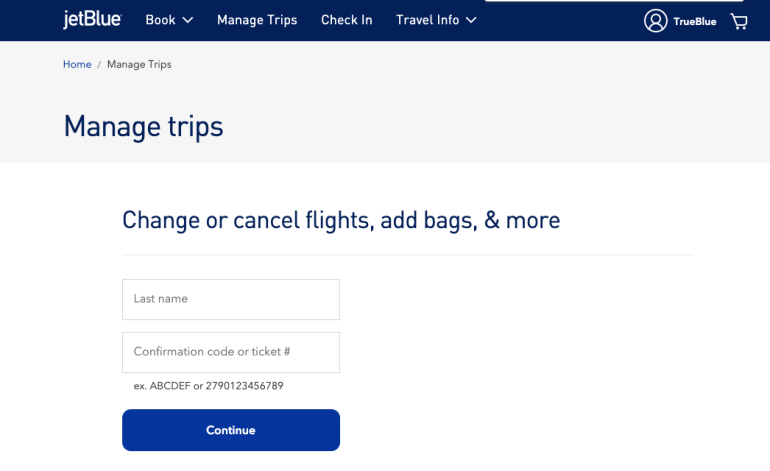Follow the Home breadcrumb link
770x471 pixels.
tap(77, 64)
